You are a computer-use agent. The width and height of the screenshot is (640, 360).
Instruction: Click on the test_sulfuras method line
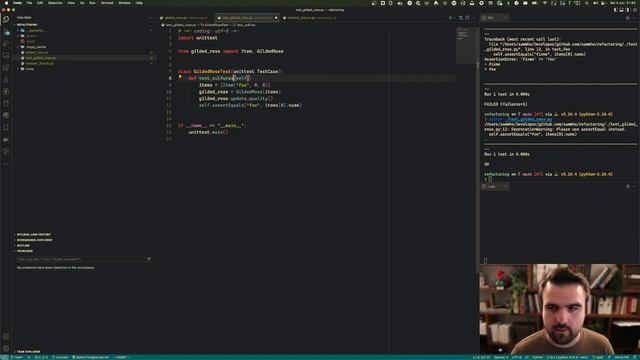[219, 78]
